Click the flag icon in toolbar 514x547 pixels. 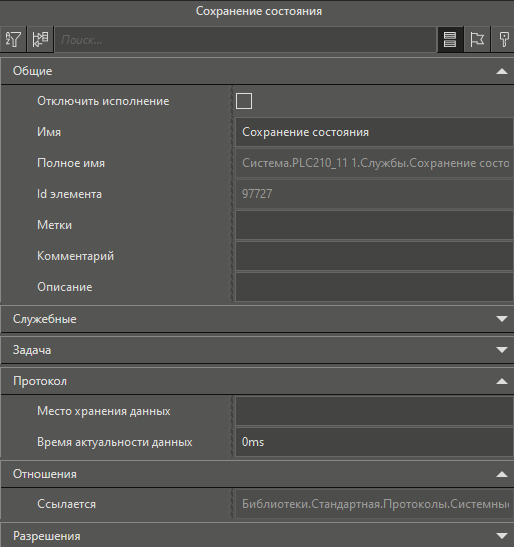[477, 39]
